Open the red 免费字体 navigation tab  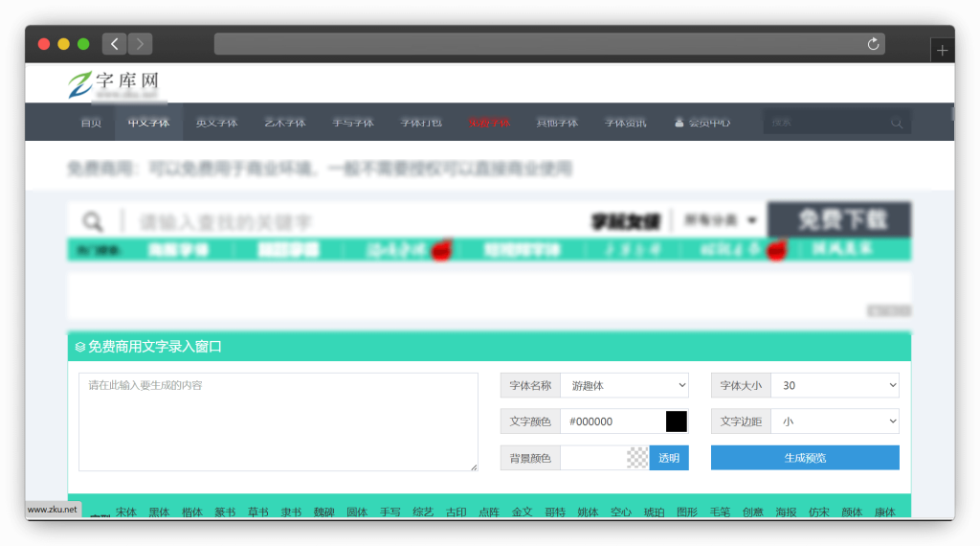pyautogui.click(x=489, y=123)
